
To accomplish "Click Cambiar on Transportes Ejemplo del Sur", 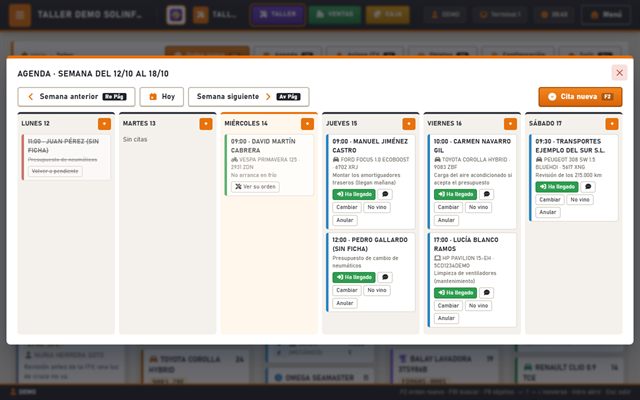I will (x=550, y=200).
